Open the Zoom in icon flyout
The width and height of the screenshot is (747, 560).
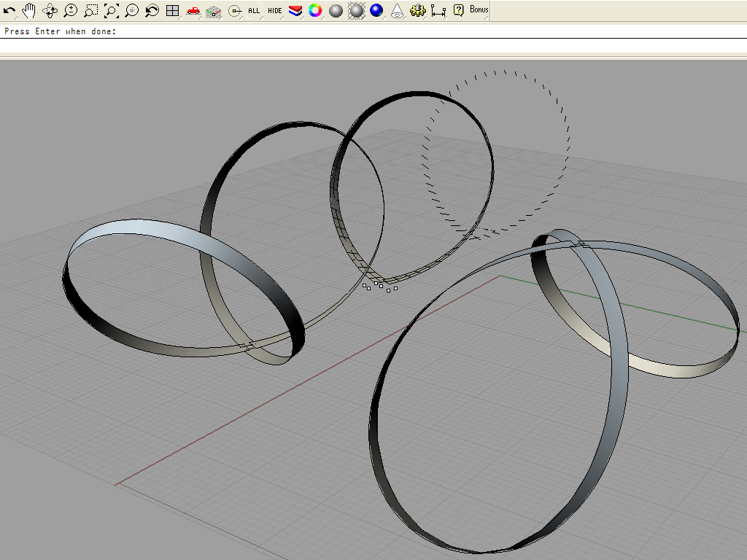tap(76, 16)
